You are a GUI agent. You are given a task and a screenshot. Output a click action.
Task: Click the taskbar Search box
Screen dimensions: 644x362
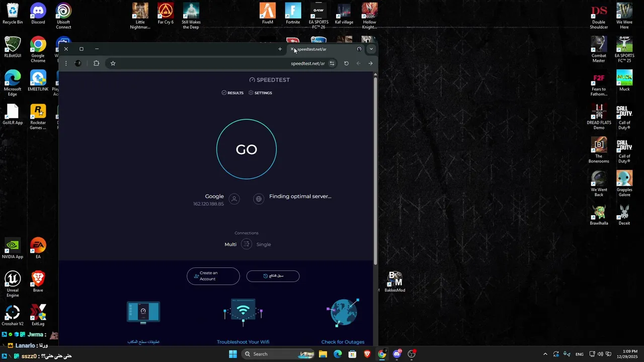tap(278, 354)
